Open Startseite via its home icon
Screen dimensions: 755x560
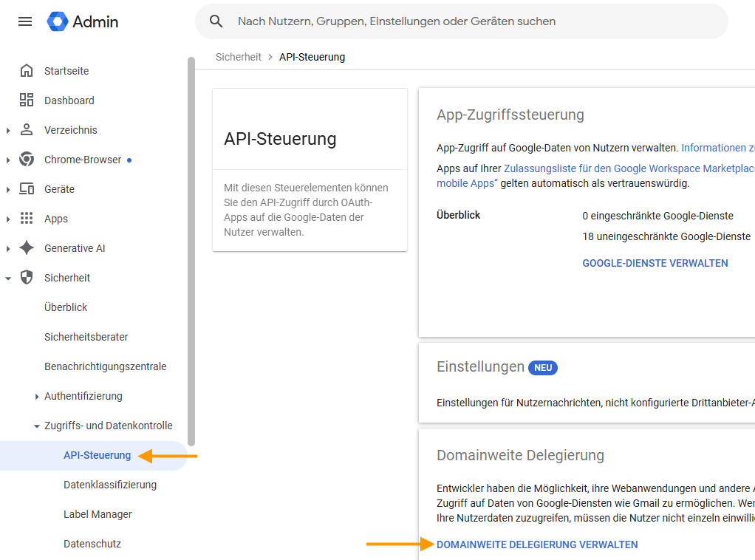[x=27, y=71]
